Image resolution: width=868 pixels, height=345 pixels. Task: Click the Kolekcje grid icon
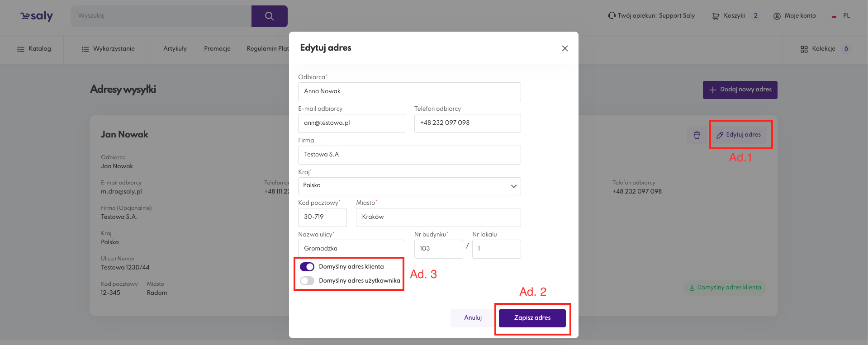tap(804, 49)
